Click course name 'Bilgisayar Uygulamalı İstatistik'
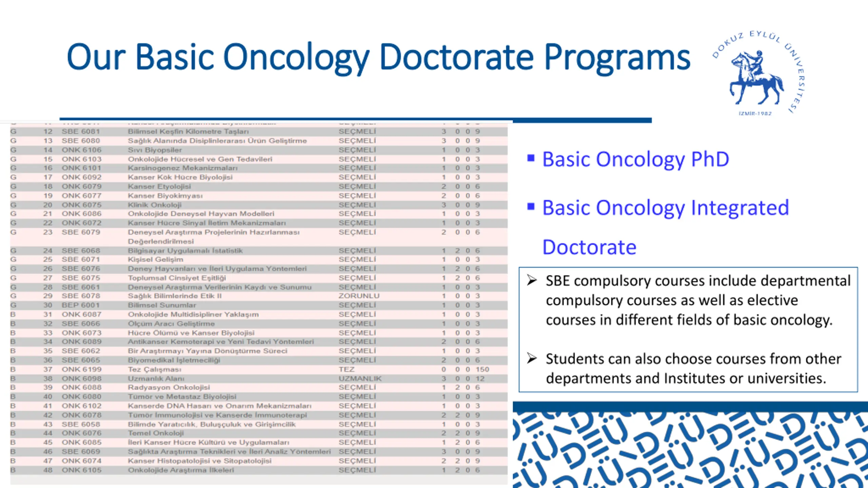The height and width of the screenshot is (488, 868). (x=185, y=251)
